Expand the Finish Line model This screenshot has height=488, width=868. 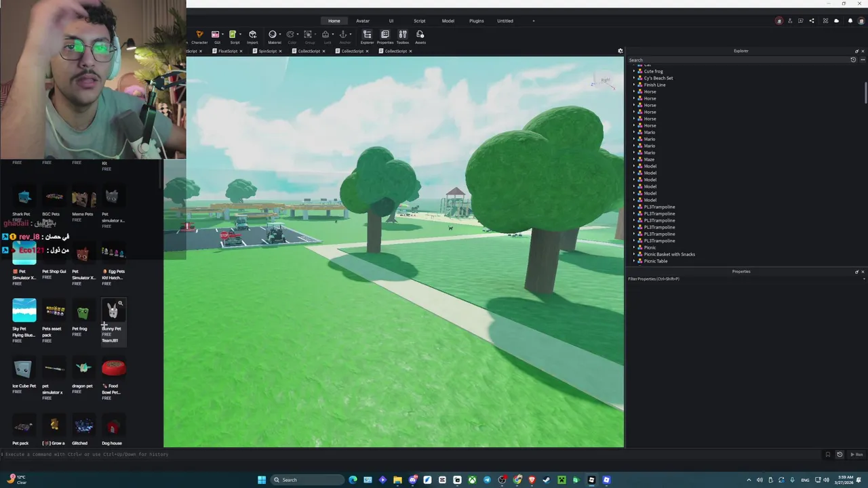pos(634,85)
